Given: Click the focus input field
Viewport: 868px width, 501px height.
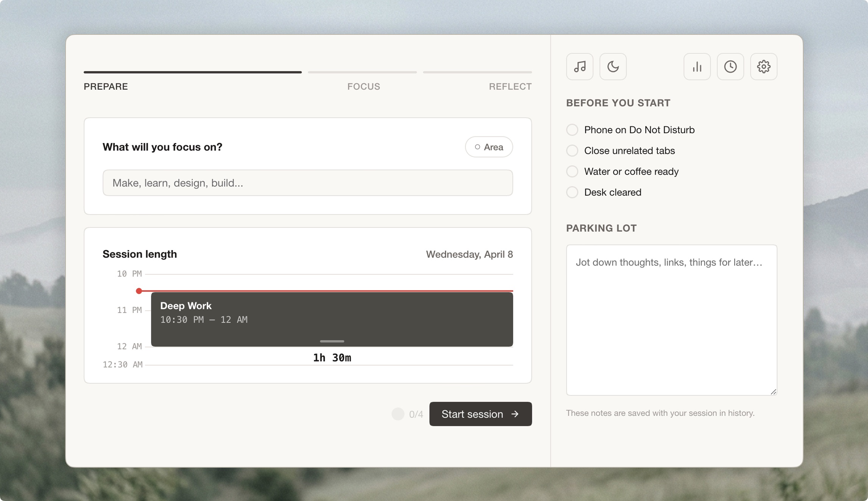Looking at the screenshot, I should (308, 182).
